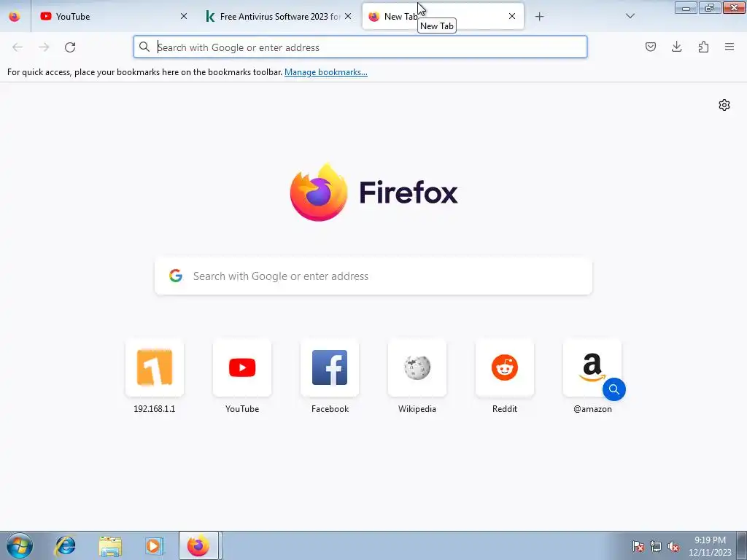Save to Pocket icon
This screenshot has height=560, width=747.
[650, 47]
